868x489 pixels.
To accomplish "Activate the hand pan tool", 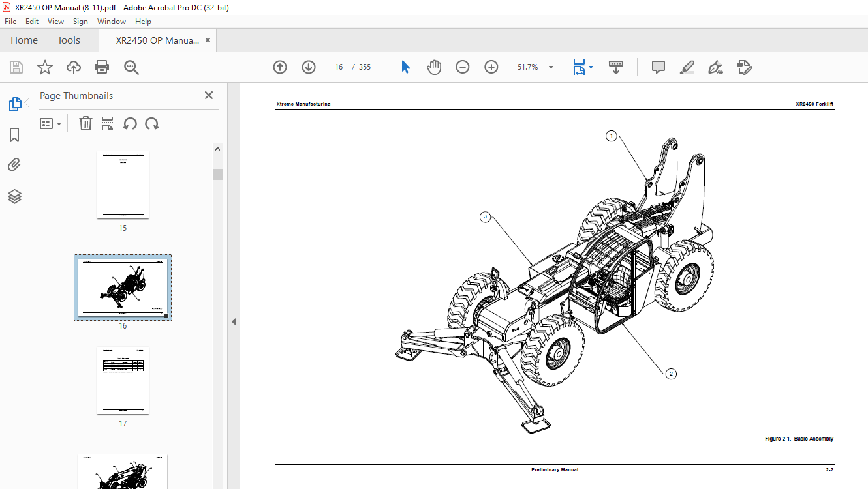I will point(434,67).
